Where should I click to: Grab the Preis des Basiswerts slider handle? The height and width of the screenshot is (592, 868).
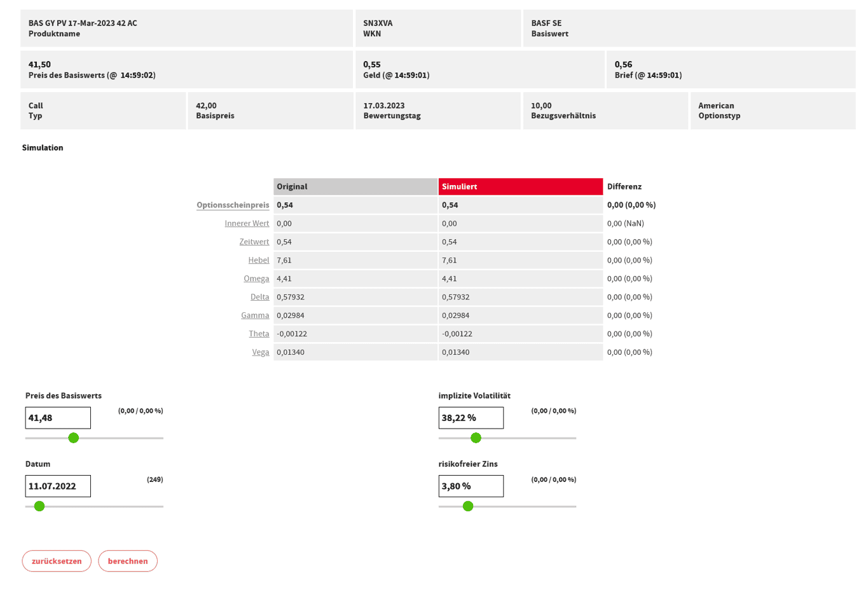coord(74,437)
